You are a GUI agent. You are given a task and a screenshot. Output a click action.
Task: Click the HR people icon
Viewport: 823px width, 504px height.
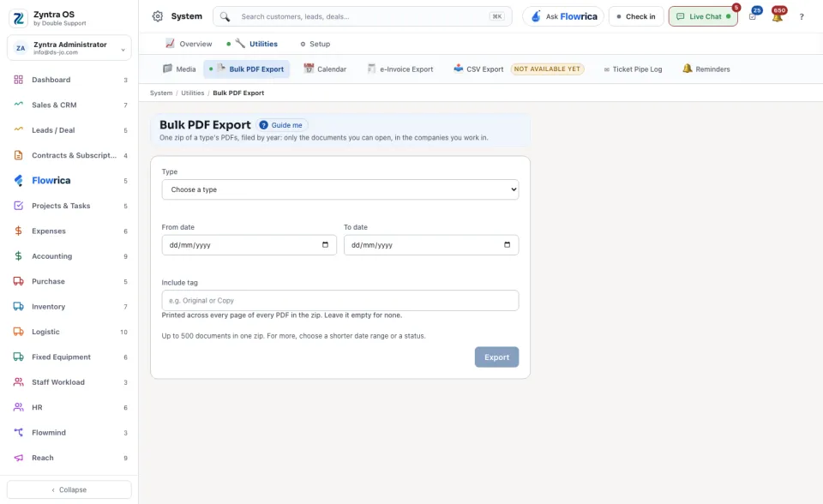(18, 407)
